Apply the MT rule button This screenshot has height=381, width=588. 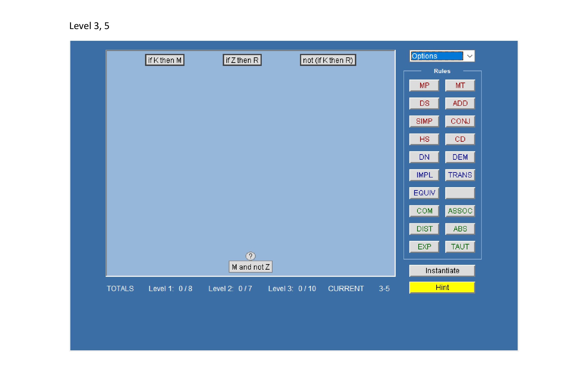[460, 86]
